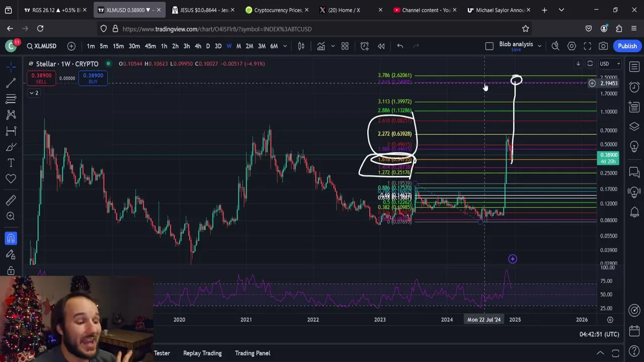Screen dimensions: 644x362
Task: Open chart time settings gear at bottom
Action: coord(610,320)
